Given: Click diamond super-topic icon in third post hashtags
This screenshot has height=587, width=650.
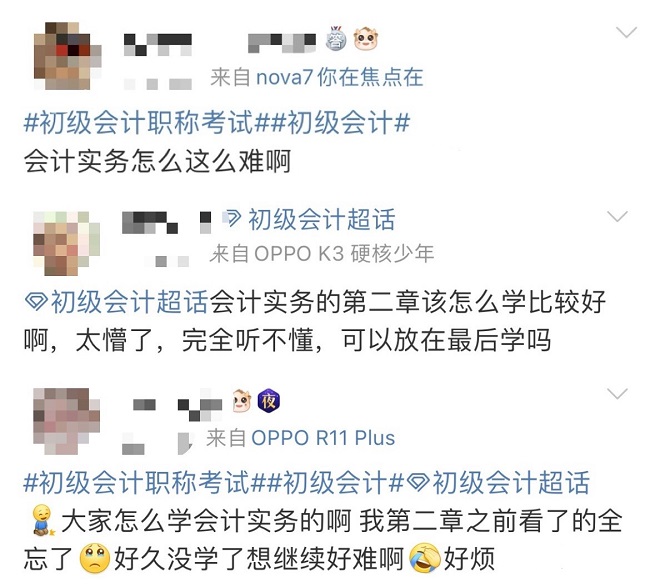Looking at the screenshot, I should pyautogui.click(x=418, y=482).
